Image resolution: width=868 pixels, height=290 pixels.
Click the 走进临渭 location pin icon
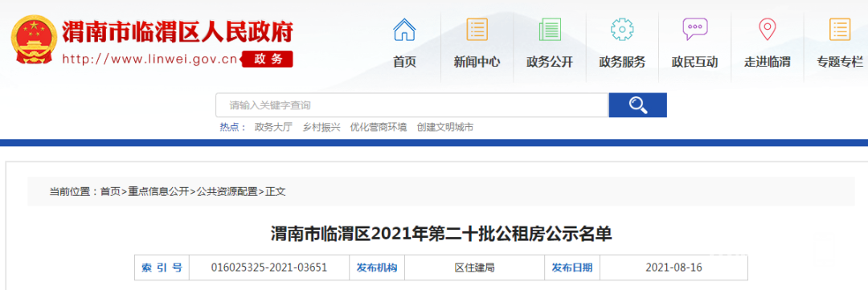767,29
